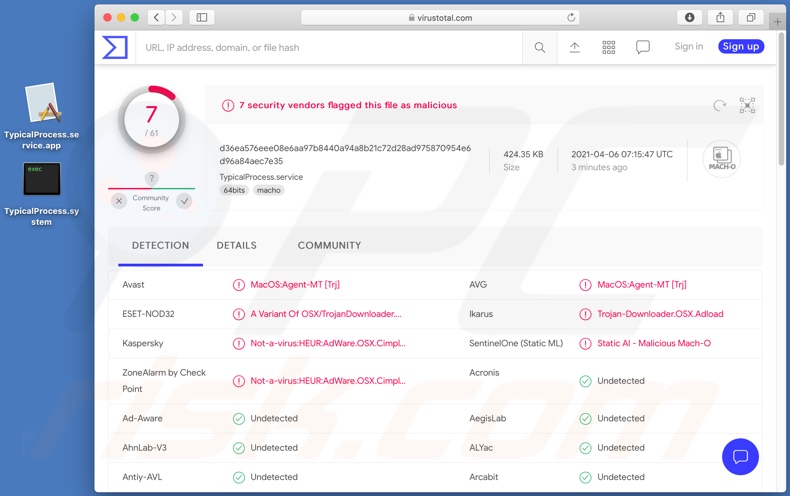Viewport: 790px width, 496px height.
Task: Vote harmless with community checkmark button
Action: [184, 201]
